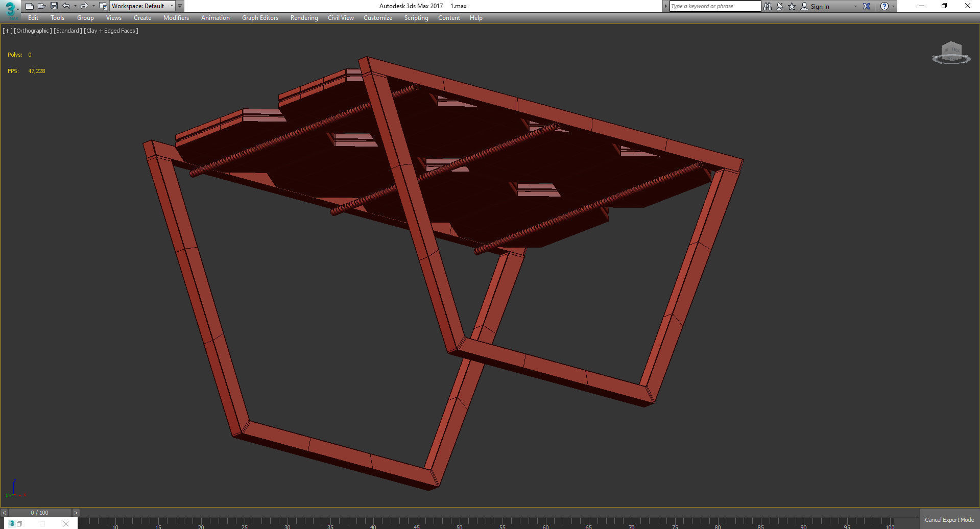The height and width of the screenshot is (529, 980).
Task: Click the Set Project Folder icon
Action: pos(103,6)
